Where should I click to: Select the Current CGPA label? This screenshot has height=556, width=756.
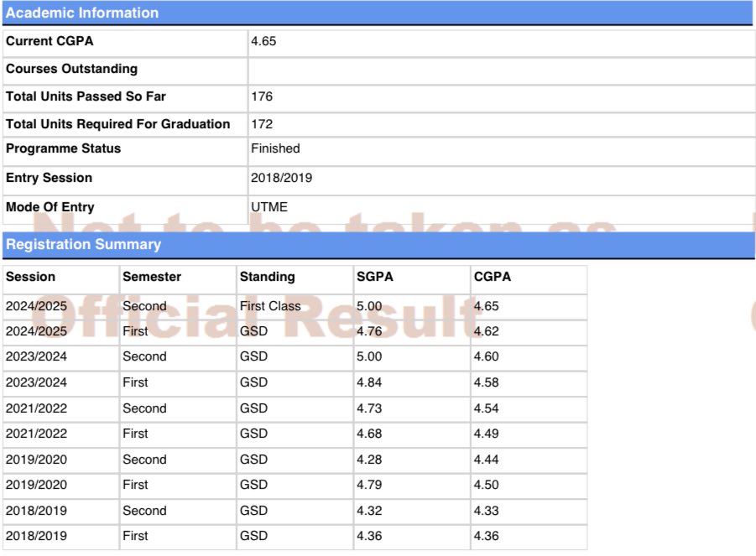point(50,41)
